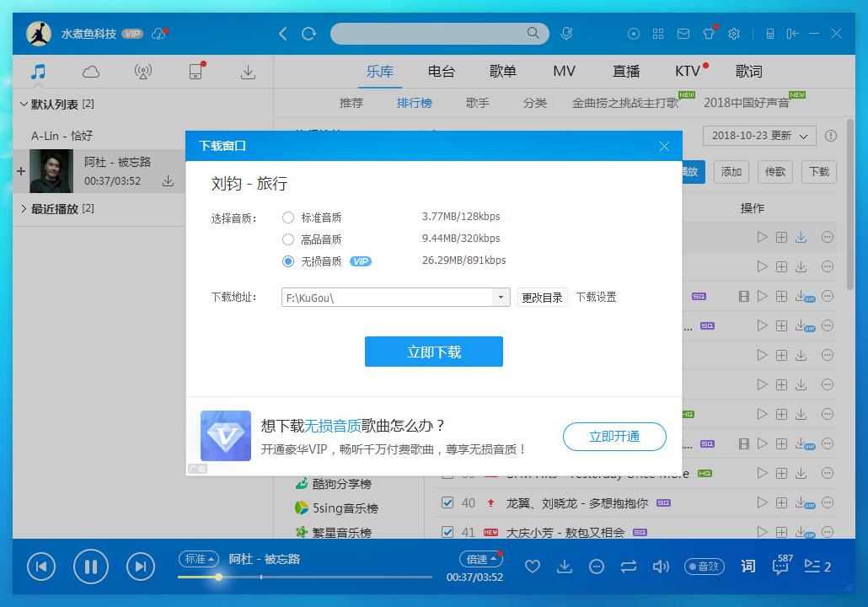This screenshot has width=868, height=607.
Task: Open the sound effects (音效) panel
Action: click(704, 567)
